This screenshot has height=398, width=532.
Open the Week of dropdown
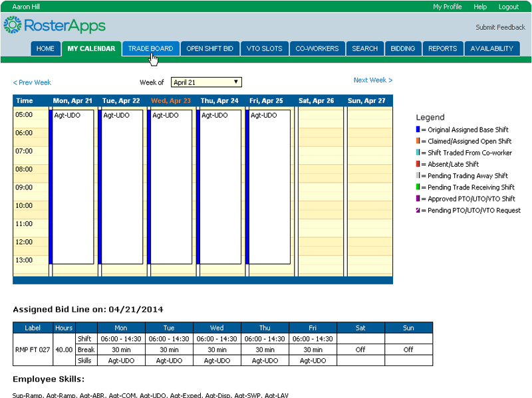point(206,82)
